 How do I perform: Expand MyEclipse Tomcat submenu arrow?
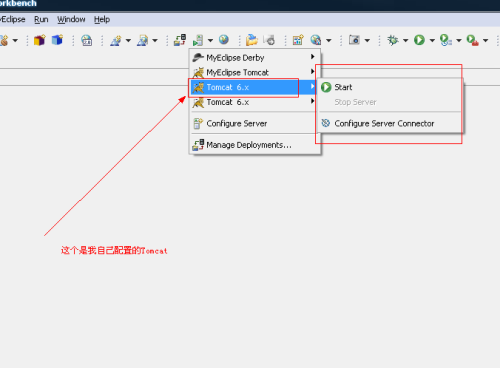tap(313, 71)
